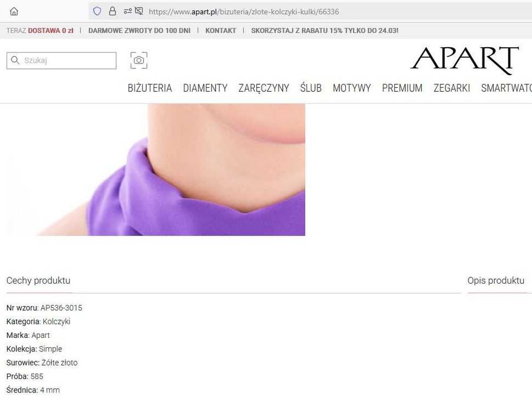532x412 pixels.
Task: Click pattern number AP536-3015
Action: pos(61,308)
